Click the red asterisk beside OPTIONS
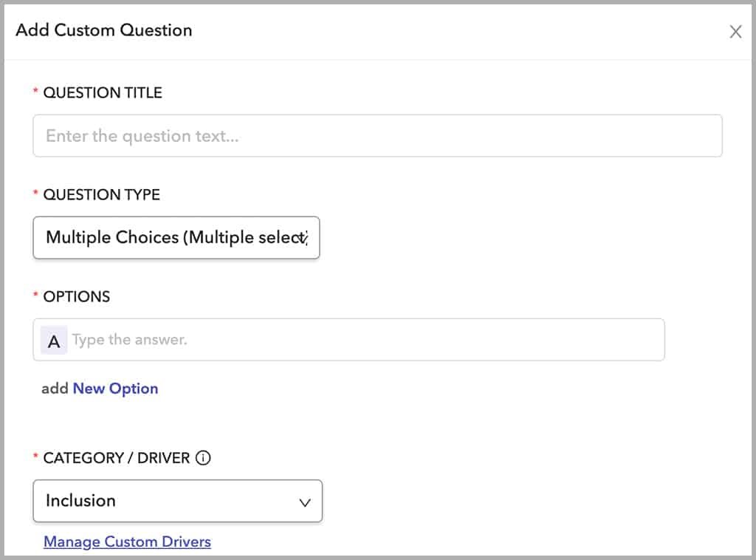The height and width of the screenshot is (560, 756). [35, 296]
